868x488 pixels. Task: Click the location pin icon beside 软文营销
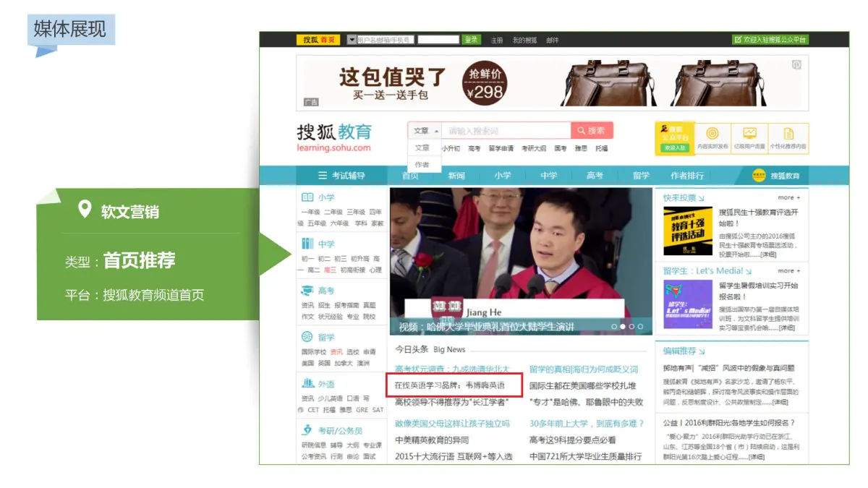(85, 210)
